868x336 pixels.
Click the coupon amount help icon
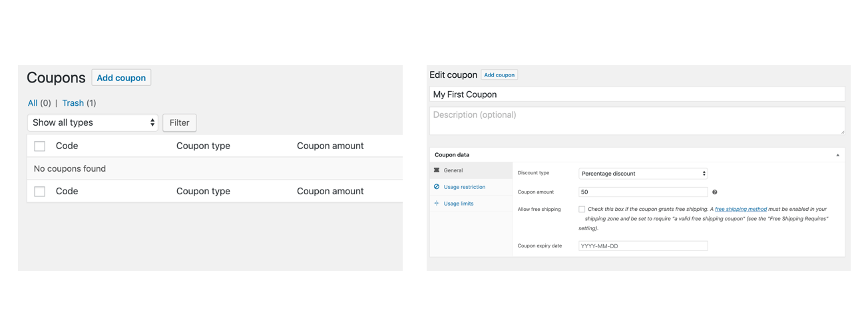click(715, 192)
